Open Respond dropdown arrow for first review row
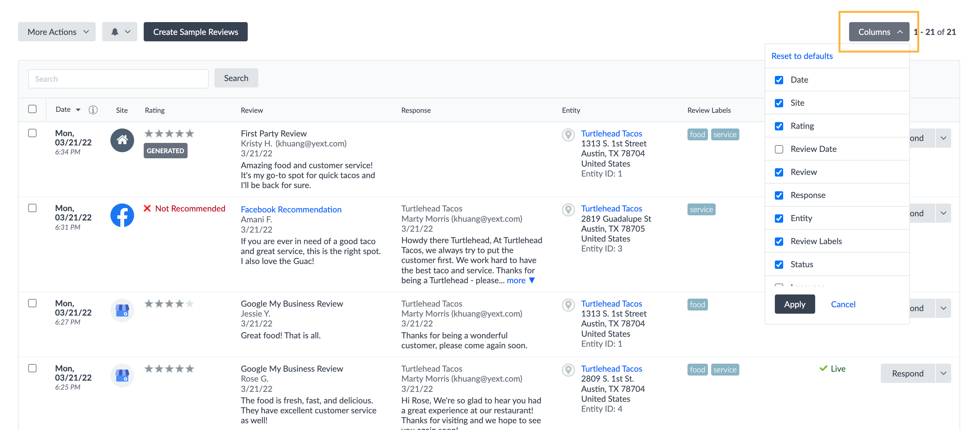Image resolution: width=980 pixels, height=430 pixels. coord(943,138)
